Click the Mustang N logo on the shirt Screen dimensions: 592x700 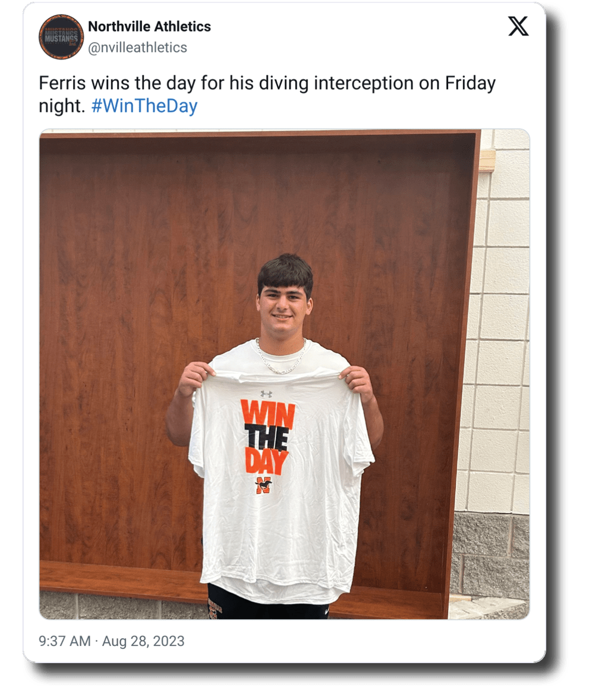tap(263, 485)
